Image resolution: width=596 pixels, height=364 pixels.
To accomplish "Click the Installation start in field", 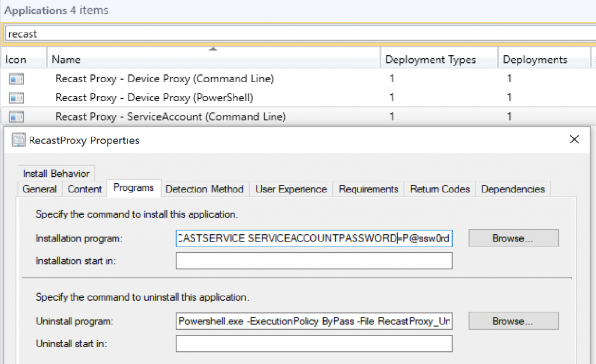I will pos(314,260).
